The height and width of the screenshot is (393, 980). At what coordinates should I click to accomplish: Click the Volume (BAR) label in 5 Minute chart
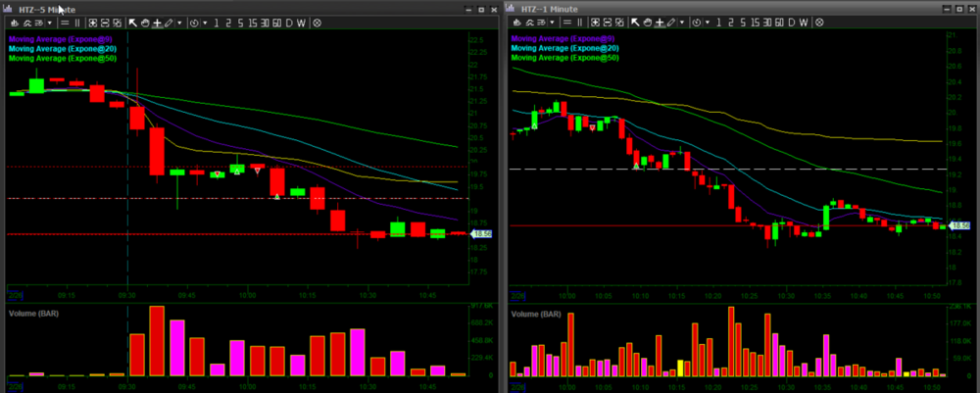coord(37,315)
